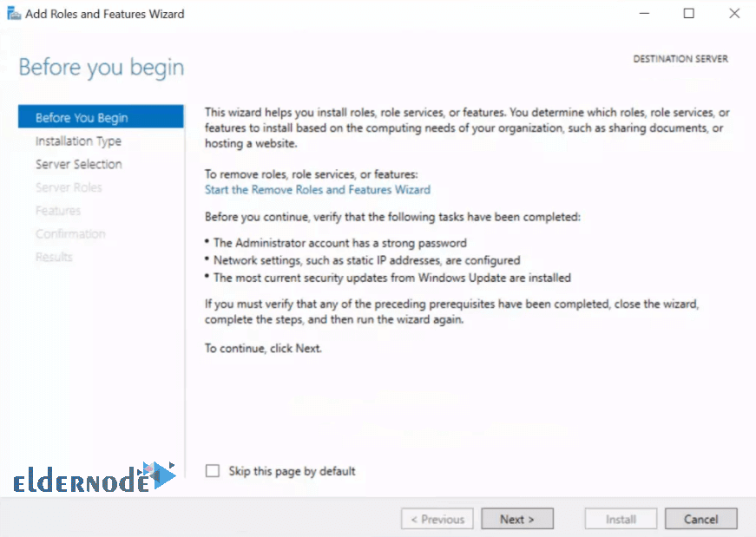The image size is (756, 537).
Task: Select the Features step in sidebar
Action: 58,211
